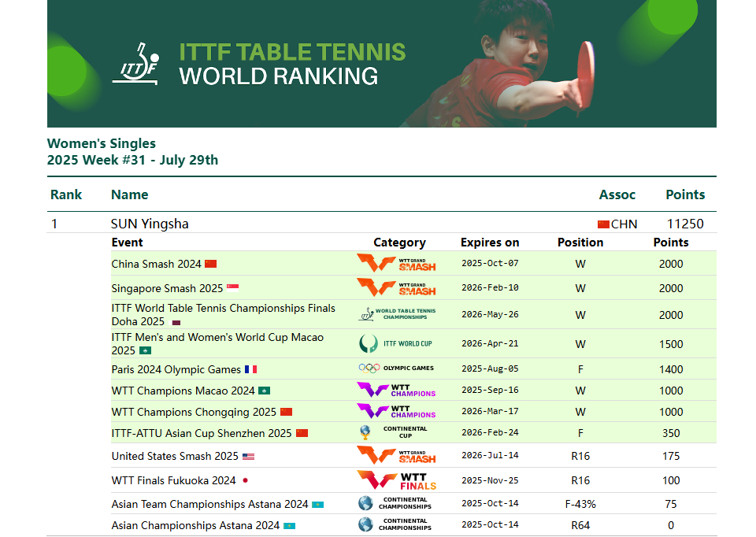Click the WTT Champions logo for Macao 2024

(396, 390)
